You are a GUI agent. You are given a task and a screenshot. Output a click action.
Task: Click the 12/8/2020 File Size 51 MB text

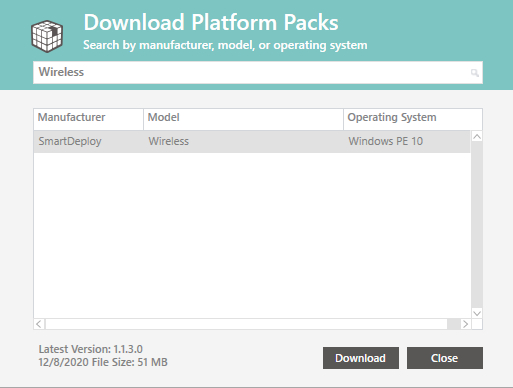pos(103,362)
